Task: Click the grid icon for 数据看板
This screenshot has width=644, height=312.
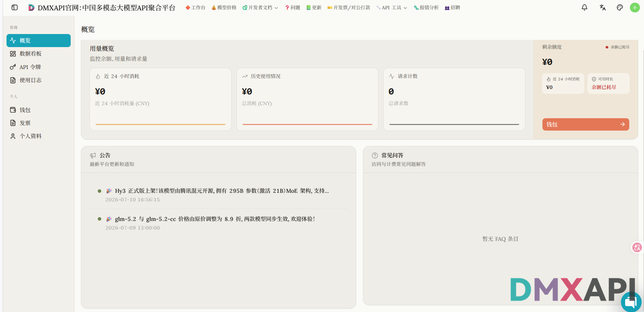Action: click(x=13, y=54)
